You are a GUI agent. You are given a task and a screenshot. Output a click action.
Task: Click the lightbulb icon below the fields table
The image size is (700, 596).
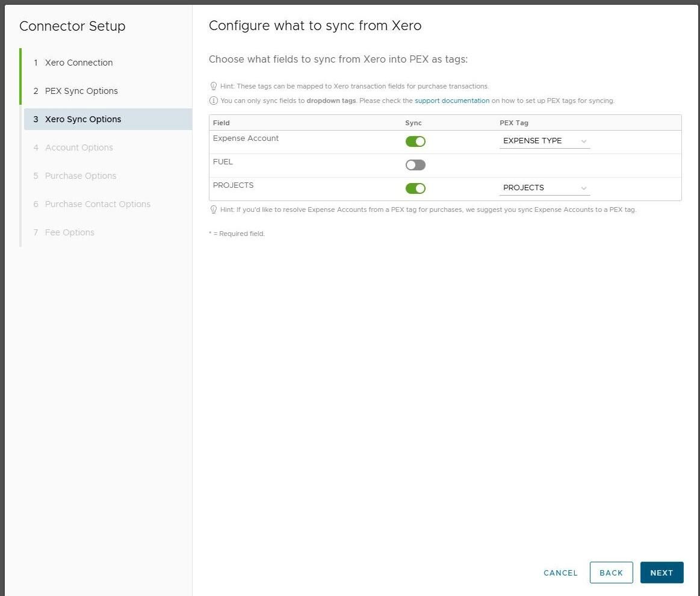[x=213, y=210]
